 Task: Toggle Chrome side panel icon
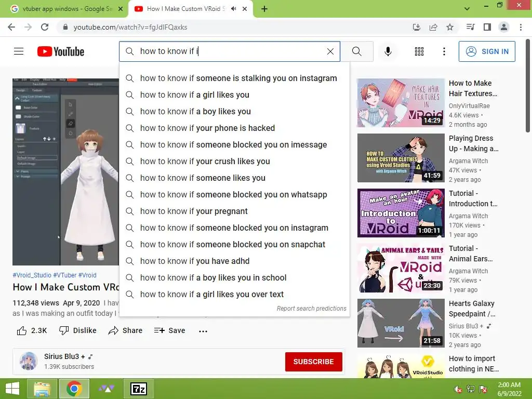click(487, 27)
